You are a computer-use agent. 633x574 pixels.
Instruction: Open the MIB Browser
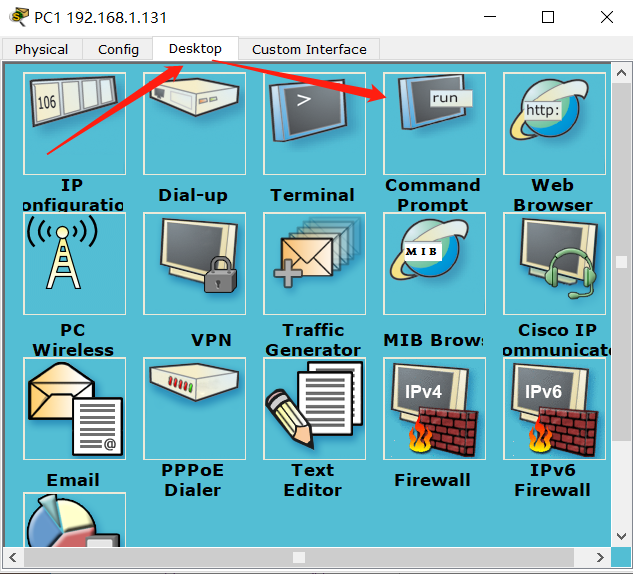tap(434, 264)
